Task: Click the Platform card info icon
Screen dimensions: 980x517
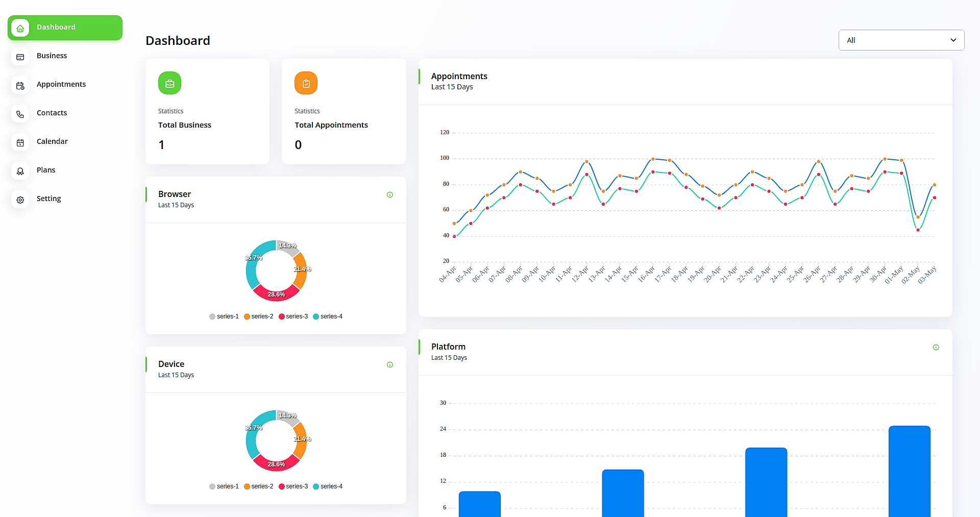Action: point(936,347)
